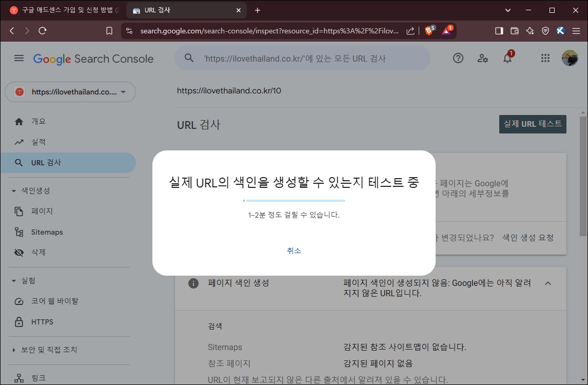Open the help question-mark icon

458,58
